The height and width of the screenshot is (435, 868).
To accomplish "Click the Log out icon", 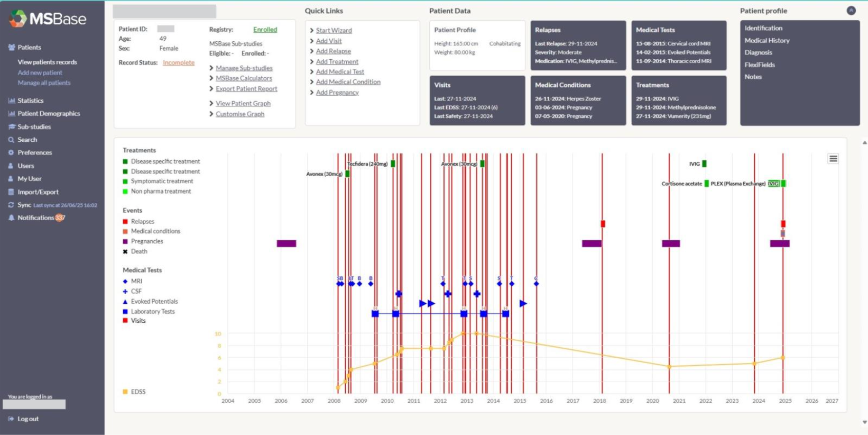I will tap(11, 419).
